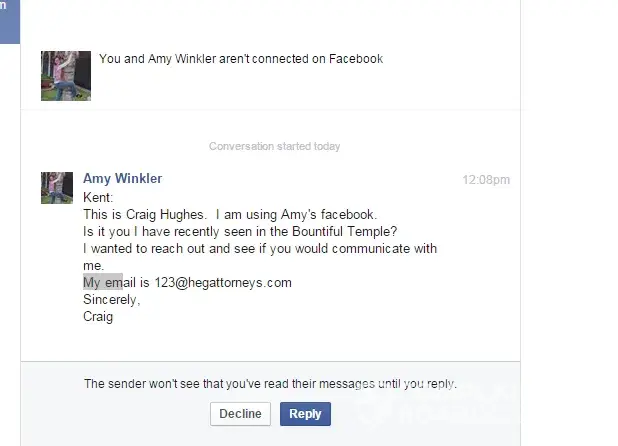The image size is (618, 446).
Task: Click the empty area right of the conversation
Action: [x=569, y=223]
